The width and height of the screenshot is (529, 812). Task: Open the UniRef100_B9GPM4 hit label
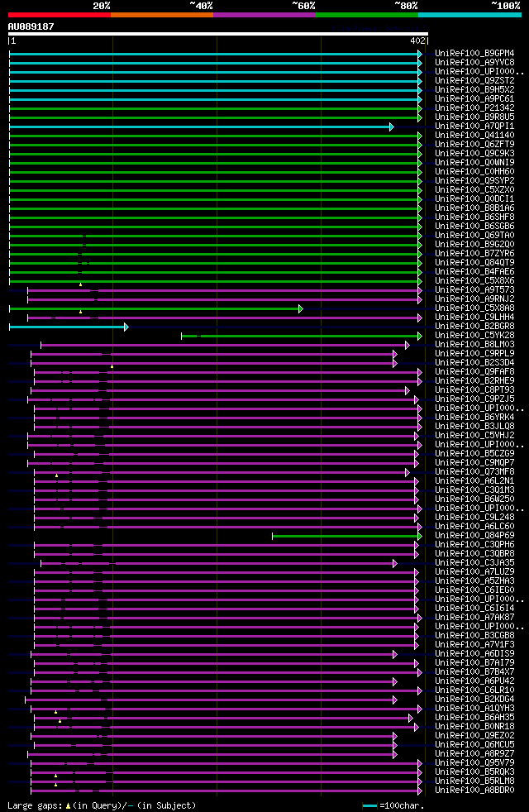[x=474, y=54]
